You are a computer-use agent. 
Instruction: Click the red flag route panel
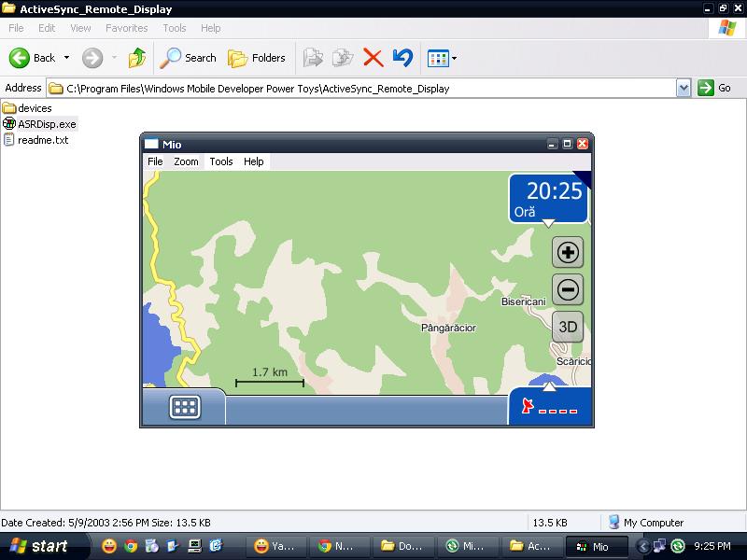click(550, 407)
